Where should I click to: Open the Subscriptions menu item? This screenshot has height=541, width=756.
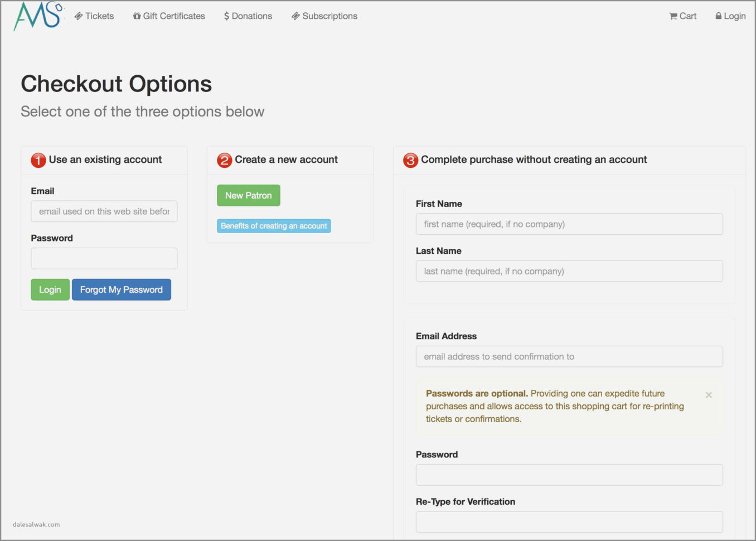324,16
